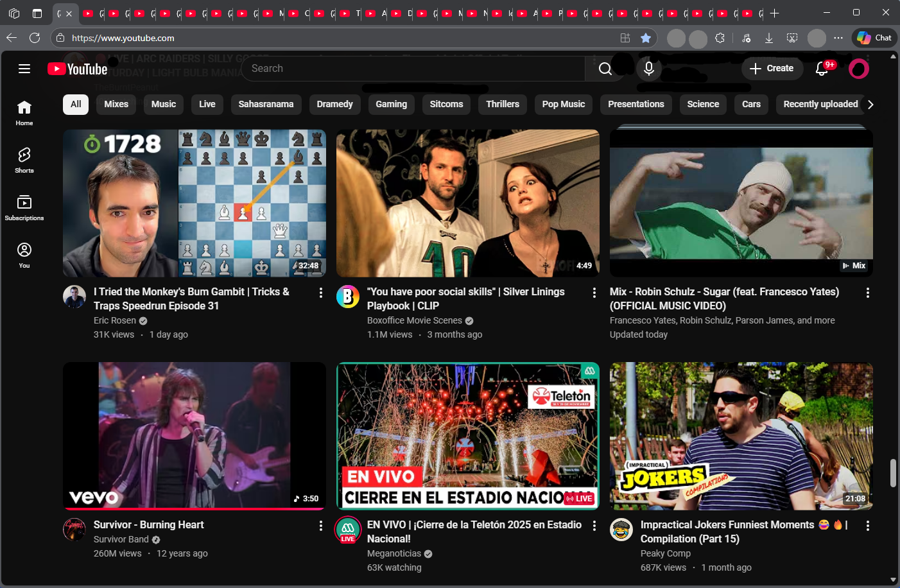Close the active browser tab
This screenshot has height=588, width=900.
[69, 13]
